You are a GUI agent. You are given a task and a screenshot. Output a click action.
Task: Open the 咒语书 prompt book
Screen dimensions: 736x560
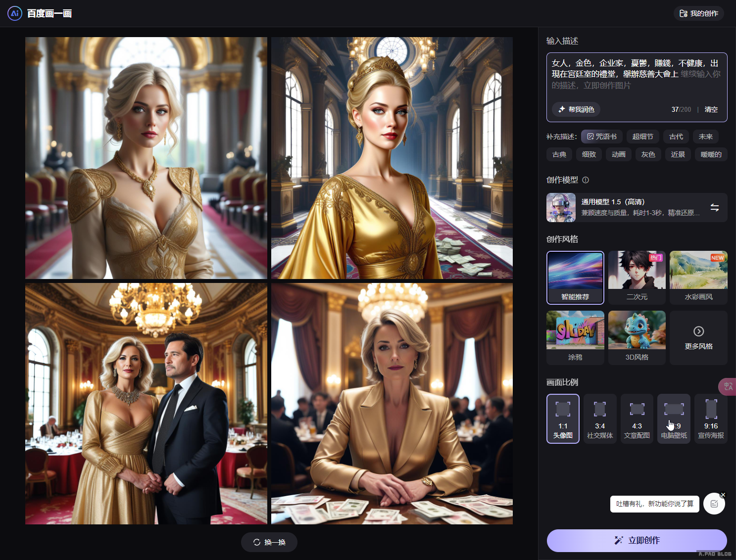[x=601, y=137]
